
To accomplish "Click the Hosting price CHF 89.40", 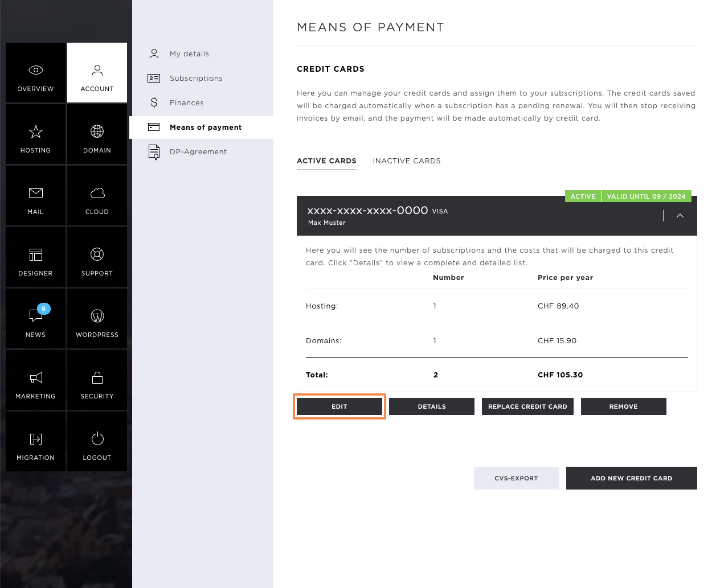I will point(558,306).
